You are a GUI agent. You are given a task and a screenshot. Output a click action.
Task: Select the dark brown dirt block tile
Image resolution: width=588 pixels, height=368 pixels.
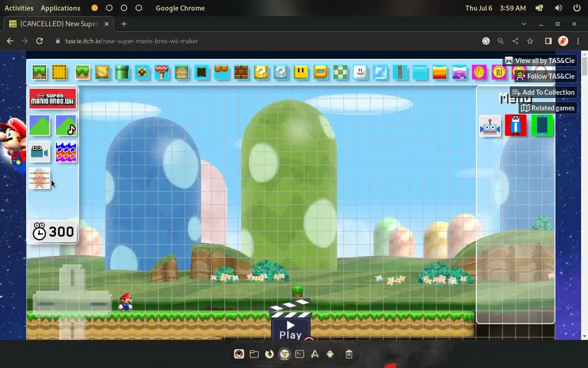[x=201, y=72]
